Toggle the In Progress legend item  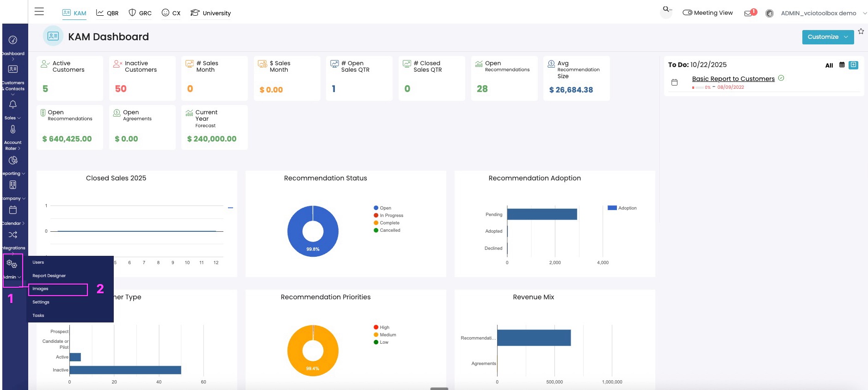click(x=388, y=216)
